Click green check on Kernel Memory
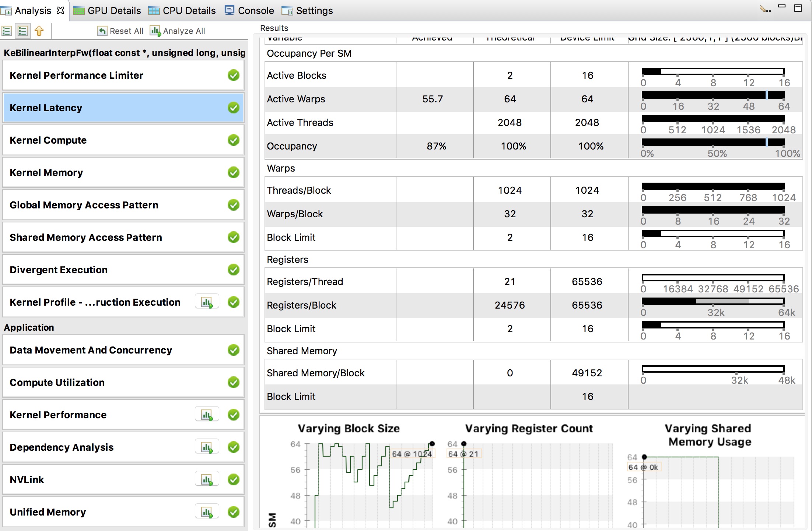The height and width of the screenshot is (531, 812). click(x=233, y=173)
